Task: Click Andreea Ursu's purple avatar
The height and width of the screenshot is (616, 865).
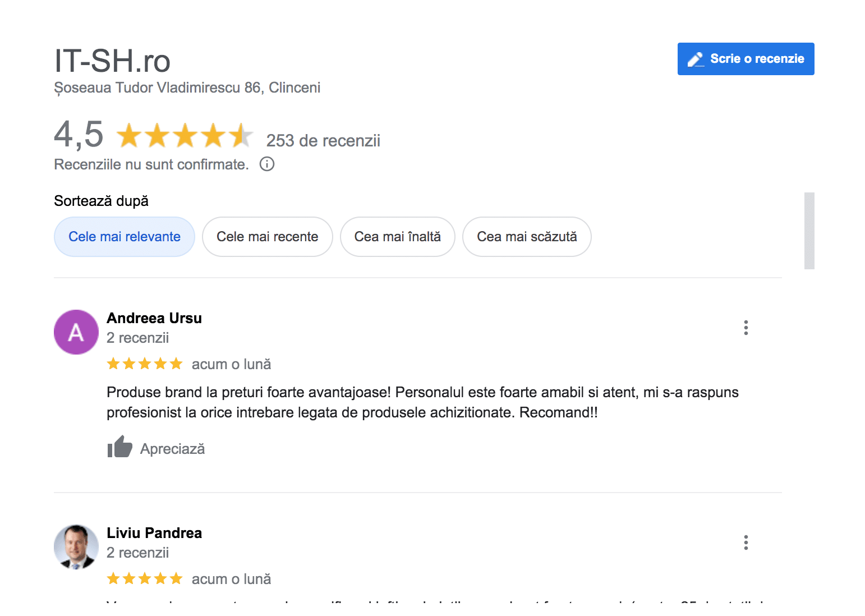Action: point(76,332)
